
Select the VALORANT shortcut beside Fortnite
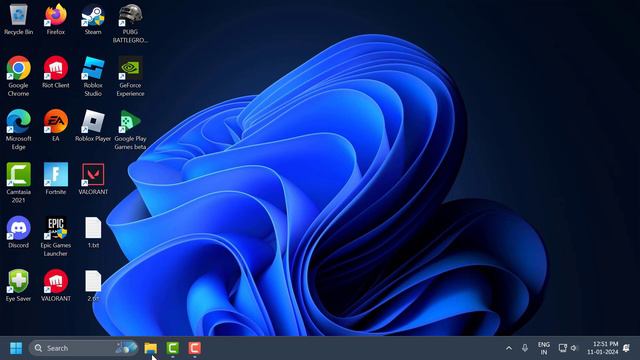[93, 179]
